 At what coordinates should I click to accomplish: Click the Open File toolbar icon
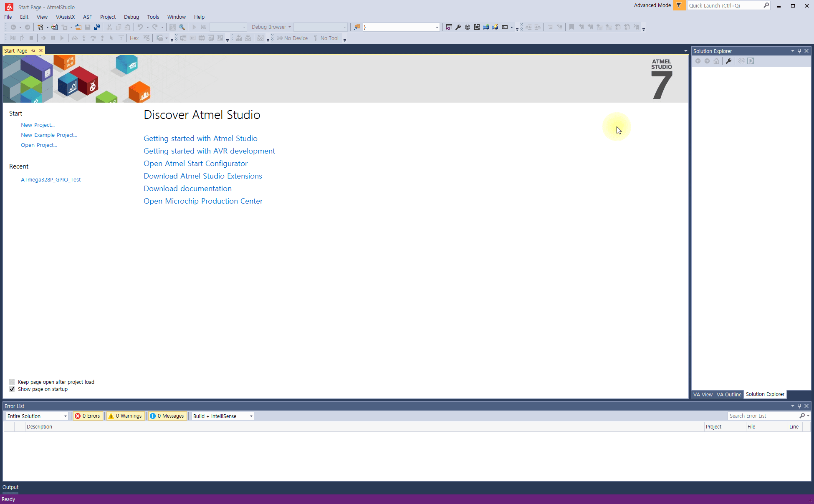78,27
